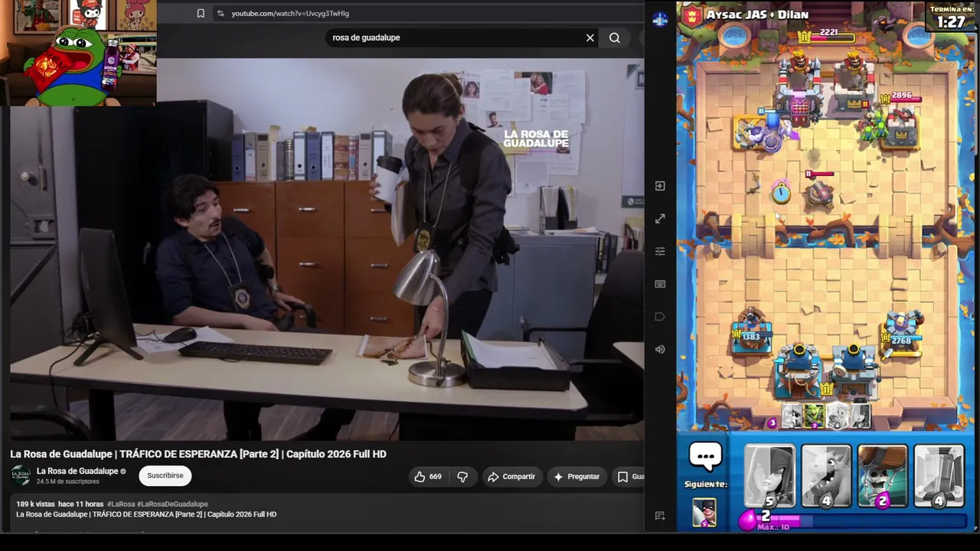980x551 pixels.
Task: Click the '189 k vistas' view count
Action: [x=35, y=504]
